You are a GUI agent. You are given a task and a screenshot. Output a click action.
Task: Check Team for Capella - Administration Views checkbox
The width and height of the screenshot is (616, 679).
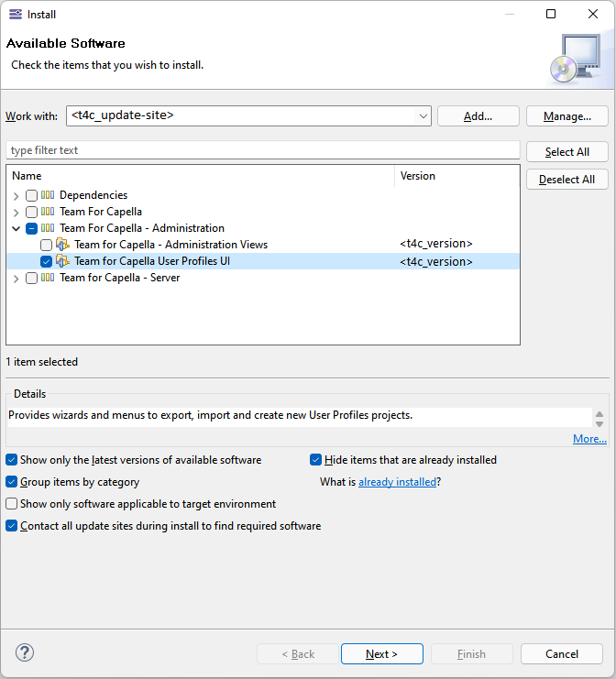[x=46, y=245]
